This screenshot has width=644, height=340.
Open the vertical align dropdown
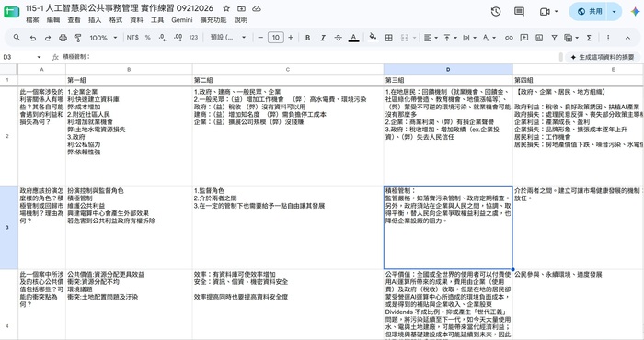[450, 38]
